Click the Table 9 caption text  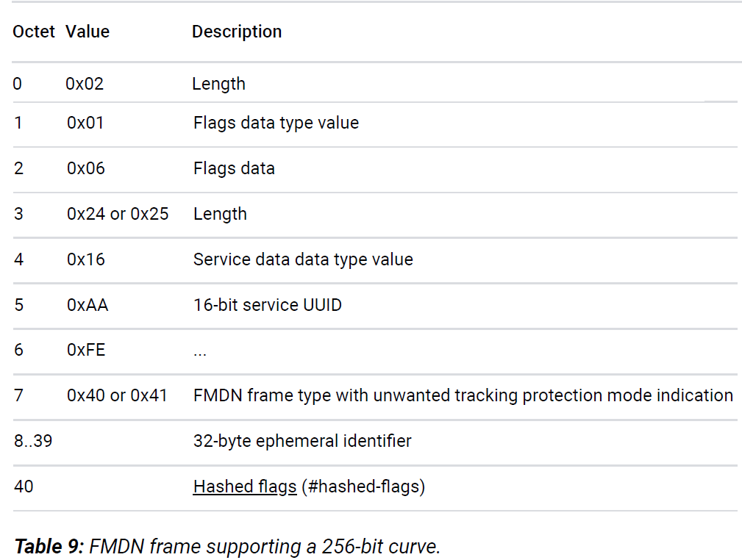[x=227, y=547]
